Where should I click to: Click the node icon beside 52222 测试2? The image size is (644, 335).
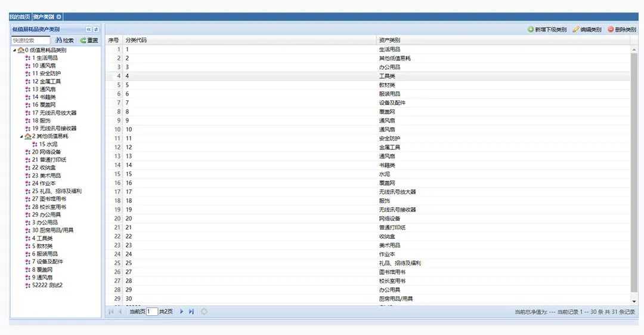pyautogui.click(x=28, y=285)
